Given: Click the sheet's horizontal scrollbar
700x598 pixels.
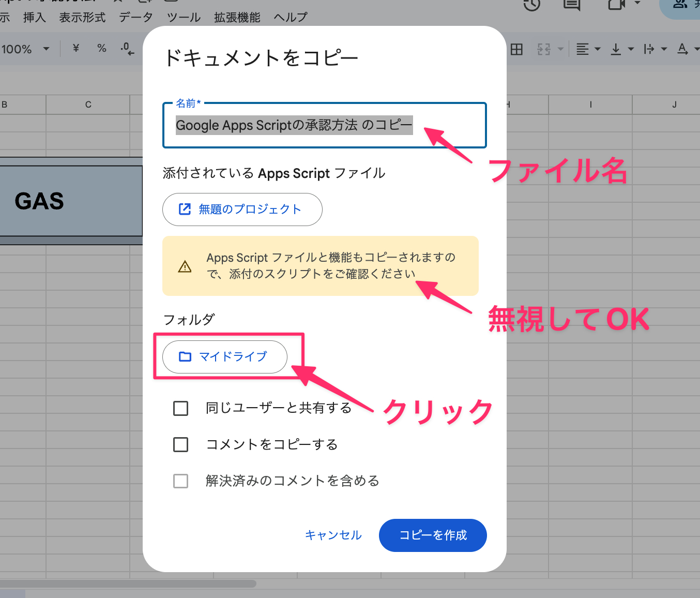Looking at the screenshot, I should (128, 584).
